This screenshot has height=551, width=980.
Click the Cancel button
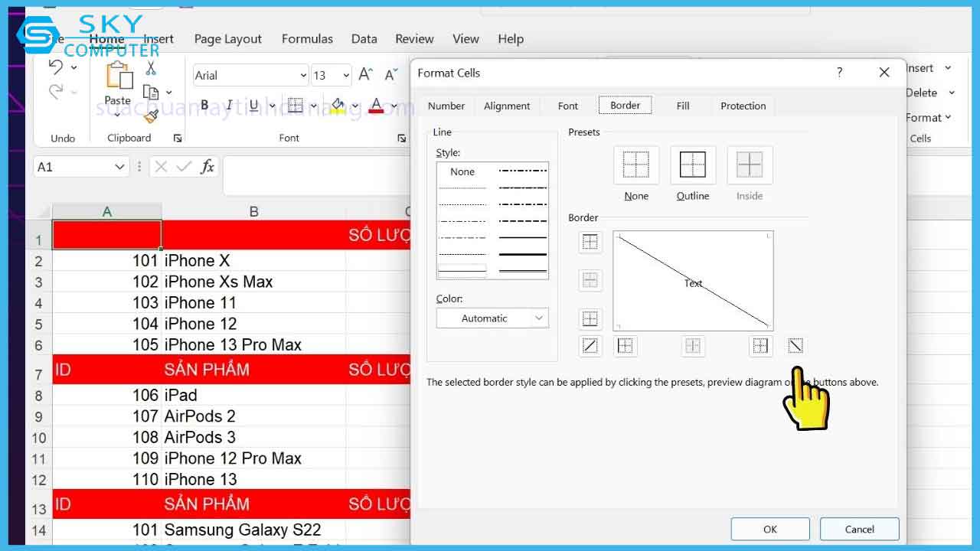(859, 529)
